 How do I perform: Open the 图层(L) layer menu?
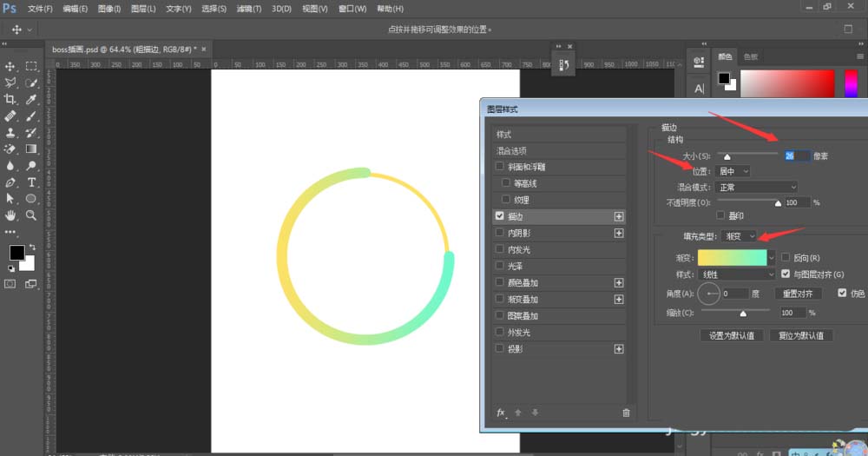tap(143, 9)
